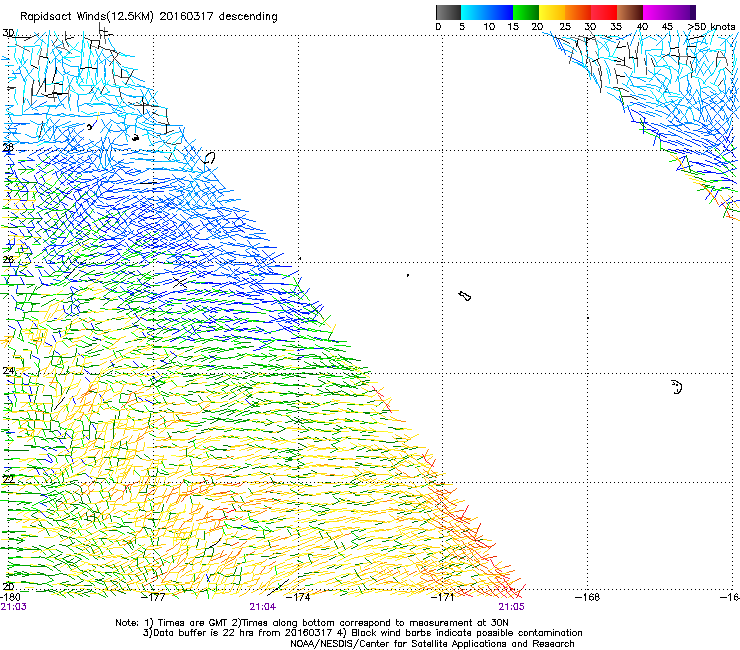Click the yellow 20-25 knots legend segment
The height and width of the screenshot is (650, 740).
click(552, 12)
